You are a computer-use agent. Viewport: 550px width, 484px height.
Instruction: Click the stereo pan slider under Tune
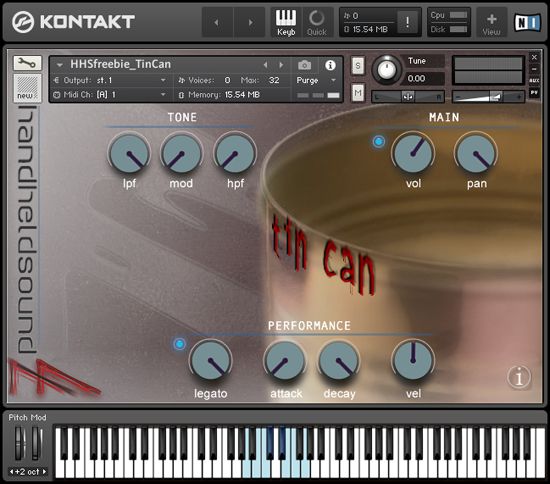pyautogui.click(x=408, y=96)
